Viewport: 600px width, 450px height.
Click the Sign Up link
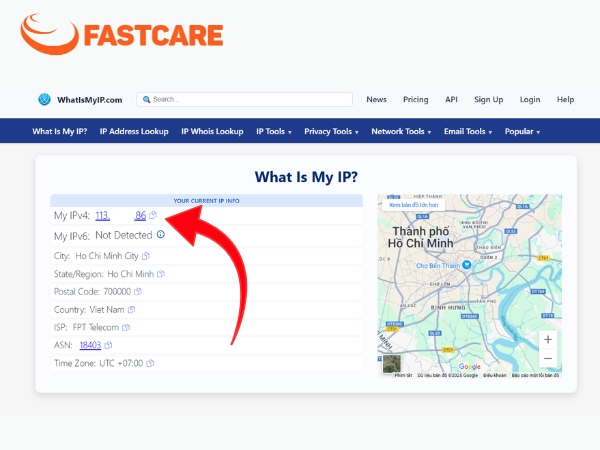489,99
